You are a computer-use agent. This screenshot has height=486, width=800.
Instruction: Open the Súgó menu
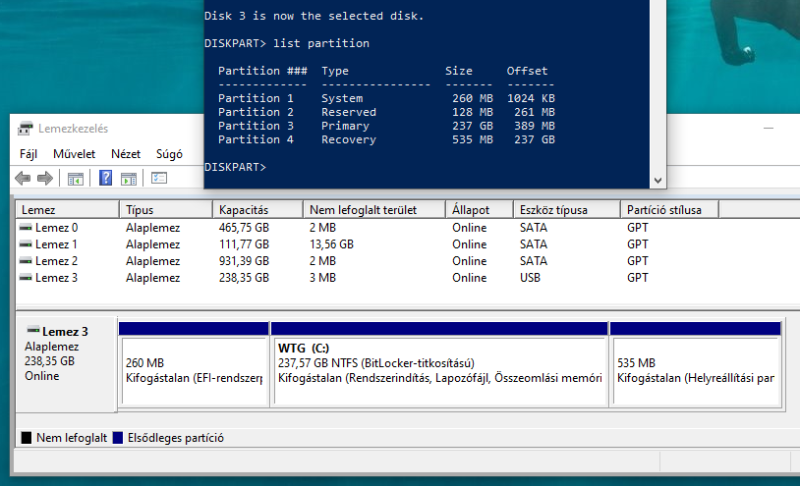[x=169, y=154]
